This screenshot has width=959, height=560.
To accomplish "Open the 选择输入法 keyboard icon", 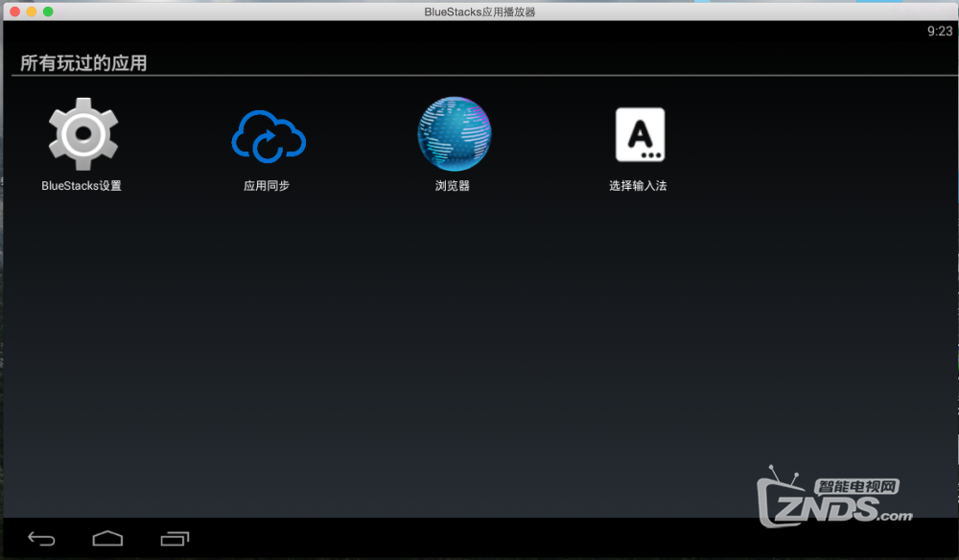I will (x=640, y=134).
